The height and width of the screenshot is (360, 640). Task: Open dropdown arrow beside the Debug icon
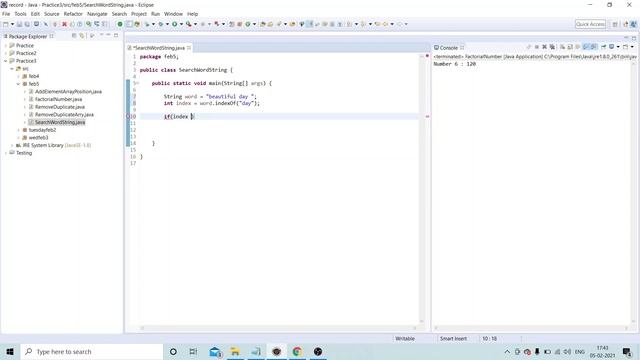(167, 24)
